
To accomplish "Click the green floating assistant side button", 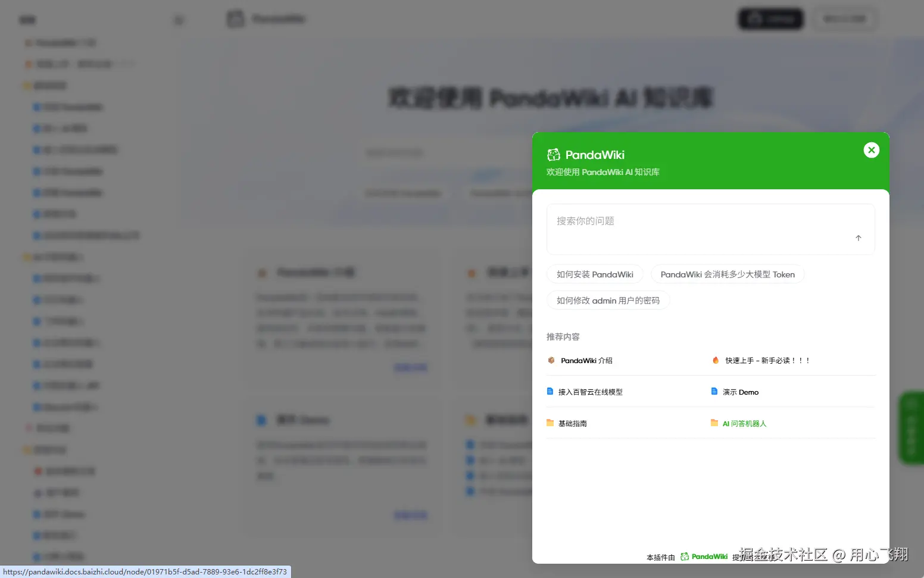I will click(x=911, y=427).
